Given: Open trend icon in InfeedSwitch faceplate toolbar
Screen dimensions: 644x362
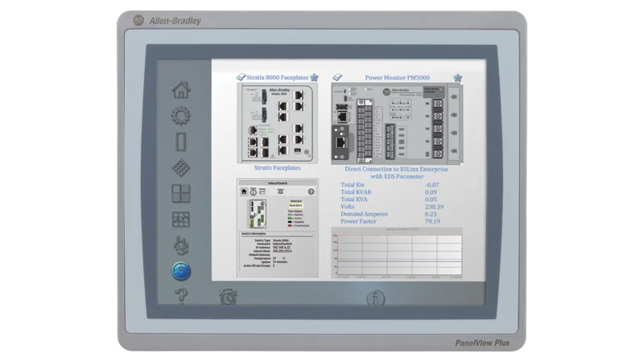Looking at the screenshot, I should click(x=262, y=191).
